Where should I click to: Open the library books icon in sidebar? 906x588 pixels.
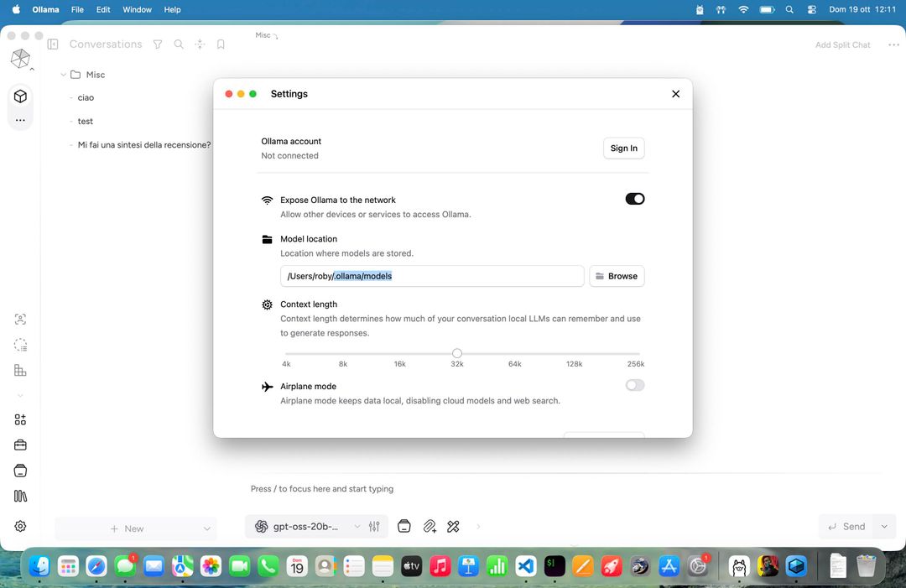[20, 496]
